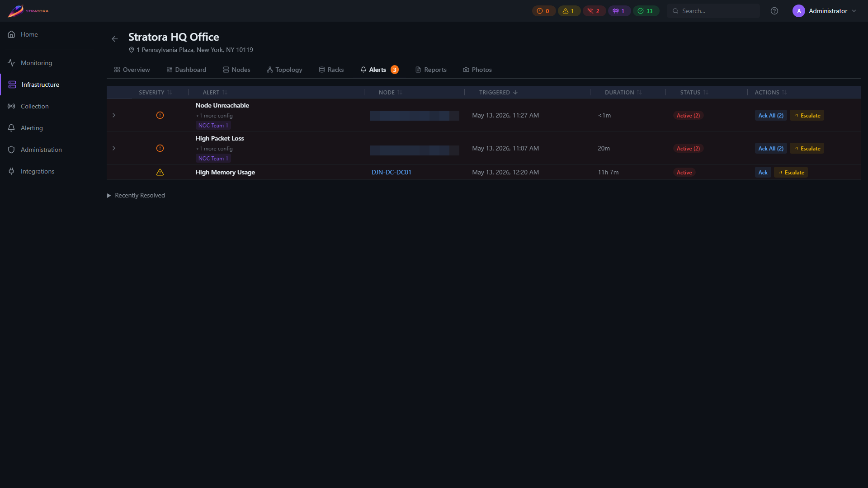Click the critical alerts counter showing 0
This screenshot has width=868, height=488.
(543, 11)
